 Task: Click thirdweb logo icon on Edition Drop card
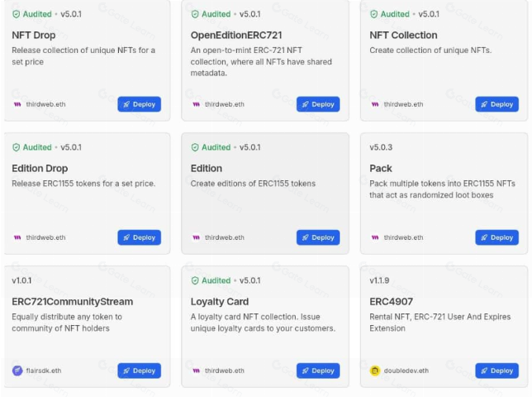(17, 237)
